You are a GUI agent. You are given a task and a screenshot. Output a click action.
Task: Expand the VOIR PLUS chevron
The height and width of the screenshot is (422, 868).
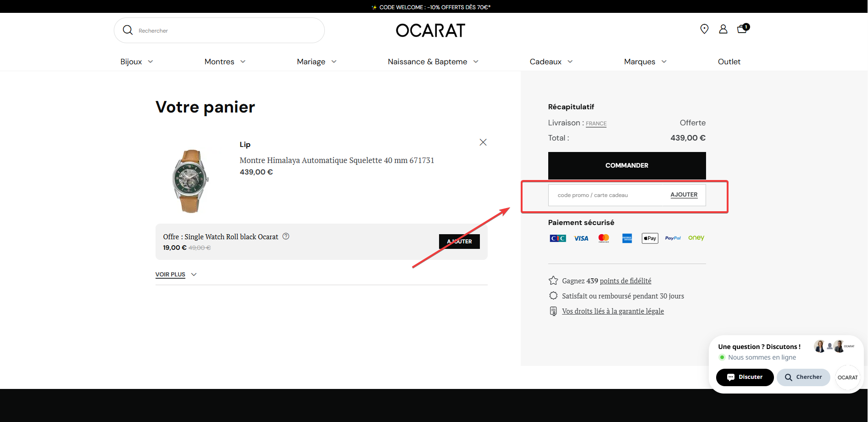194,275
